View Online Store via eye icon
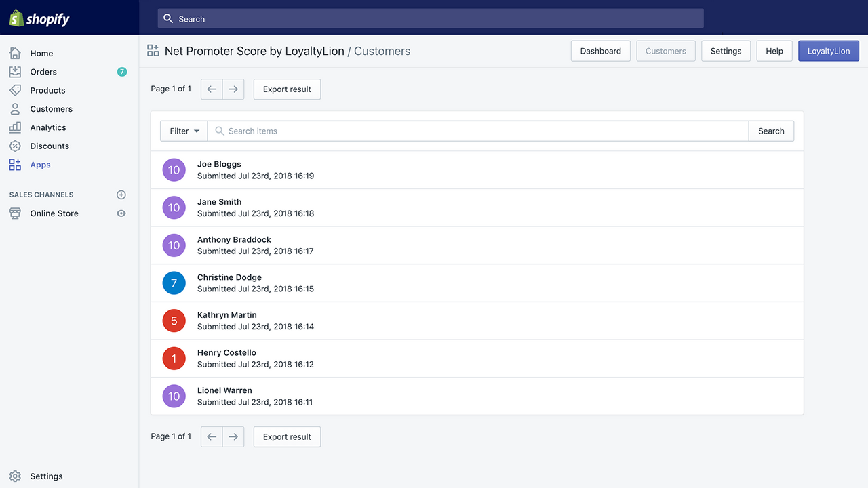 tap(121, 213)
